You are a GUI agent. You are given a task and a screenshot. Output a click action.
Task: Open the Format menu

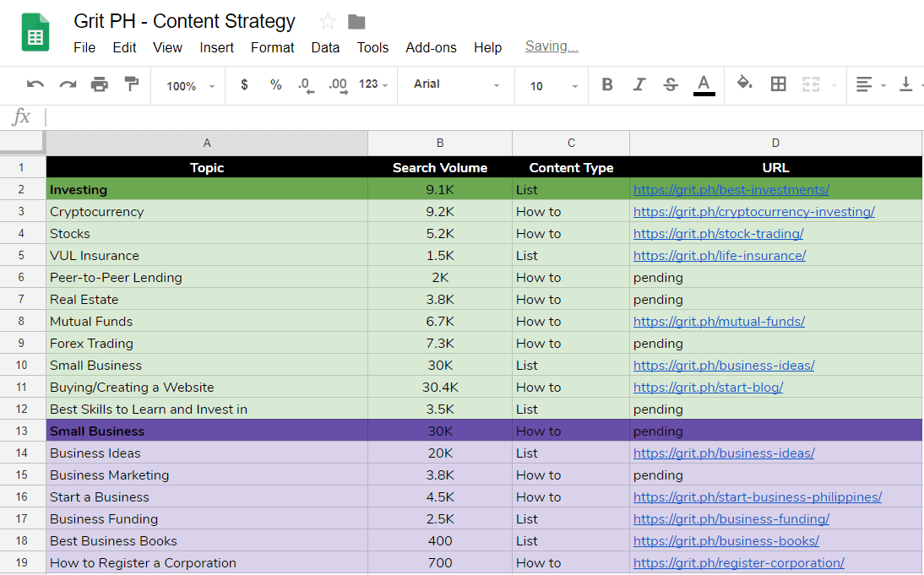[272, 48]
